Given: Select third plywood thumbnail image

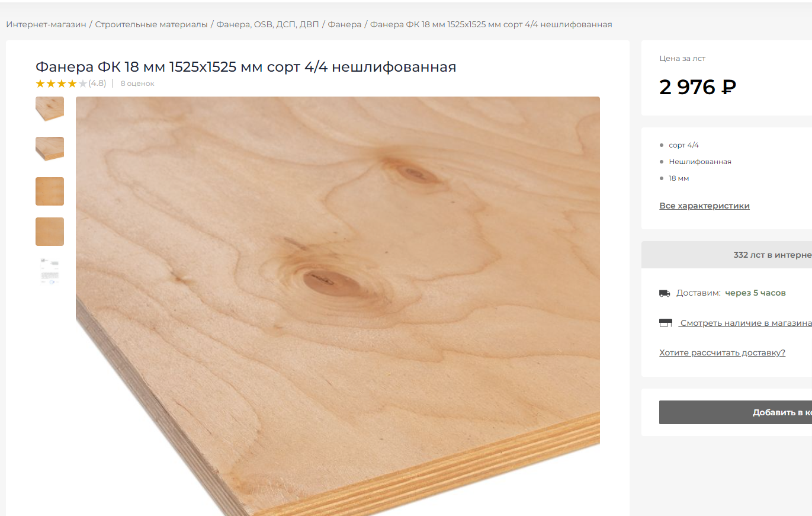Looking at the screenshot, I should 50,191.
